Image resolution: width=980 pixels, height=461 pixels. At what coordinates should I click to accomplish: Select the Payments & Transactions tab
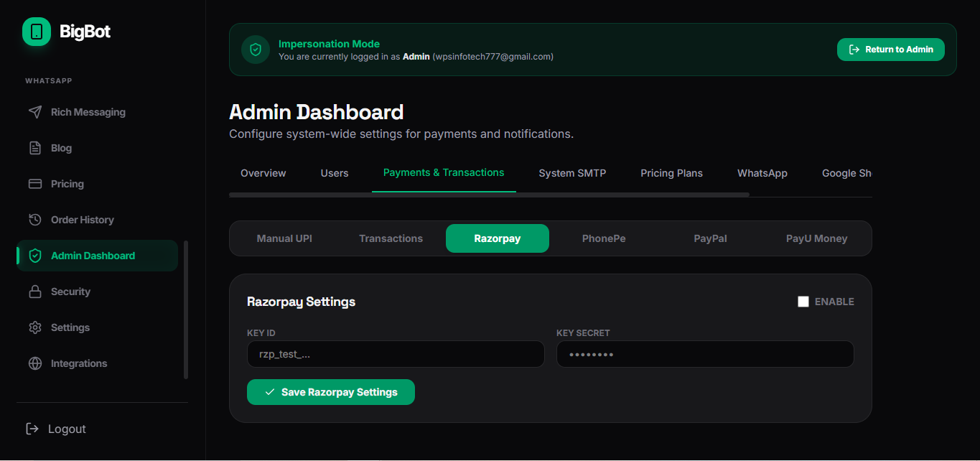click(444, 173)
